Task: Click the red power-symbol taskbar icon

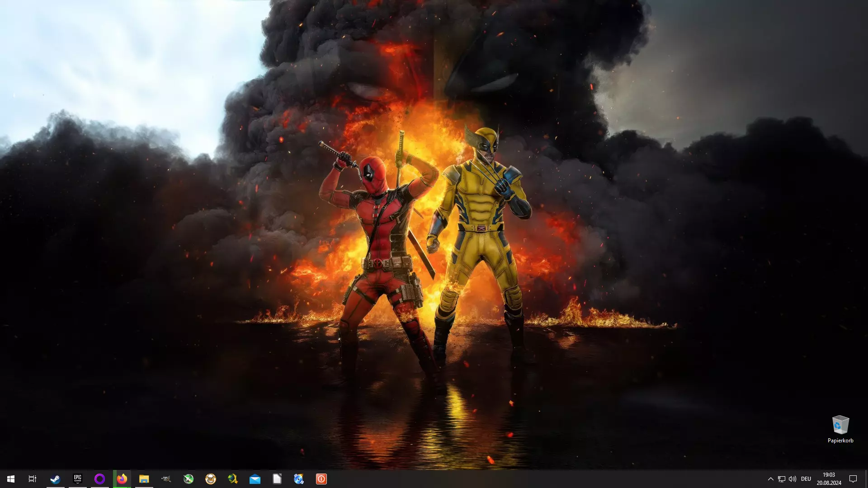Action: [321, 479]
